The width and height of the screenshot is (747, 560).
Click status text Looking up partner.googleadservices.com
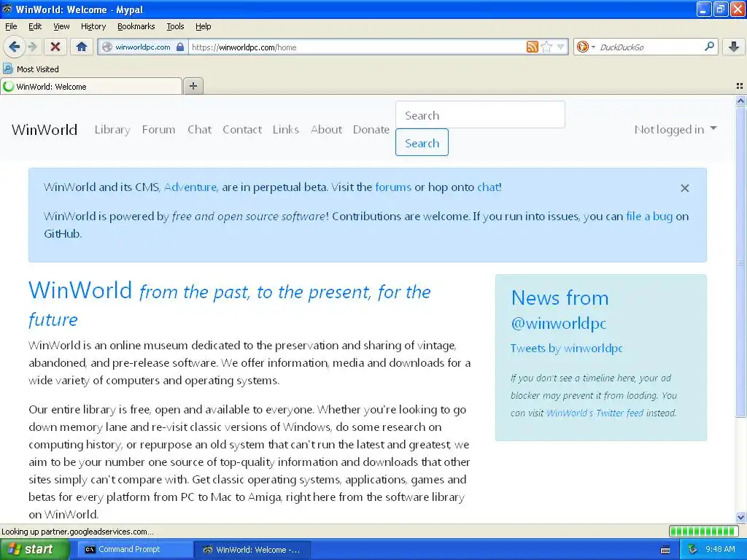[77, 532]
